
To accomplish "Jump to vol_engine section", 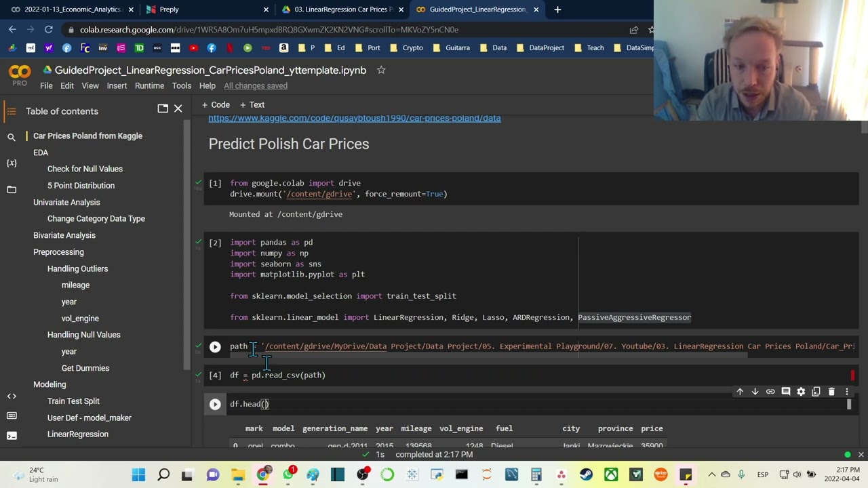I will pyautogui.click(x=80, y=319).
